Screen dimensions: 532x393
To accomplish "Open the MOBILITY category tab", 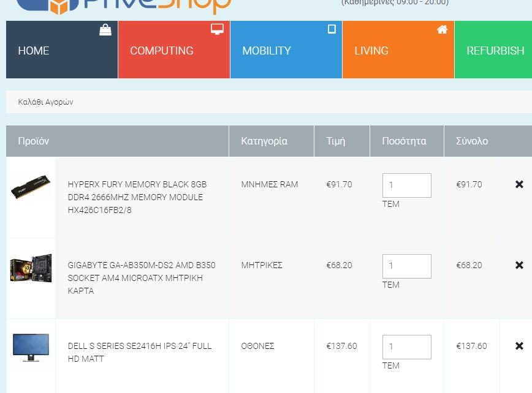I will [286, 50].
